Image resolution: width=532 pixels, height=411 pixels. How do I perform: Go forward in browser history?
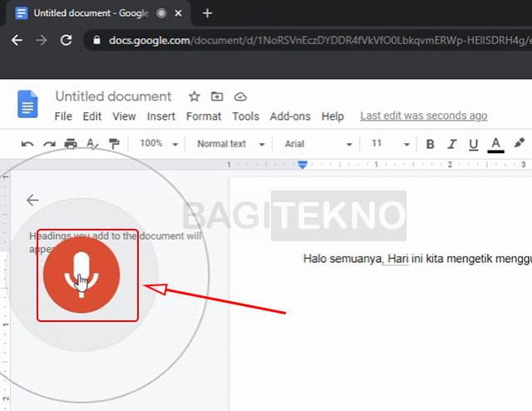pyautogui.click(x=42, y=41)
